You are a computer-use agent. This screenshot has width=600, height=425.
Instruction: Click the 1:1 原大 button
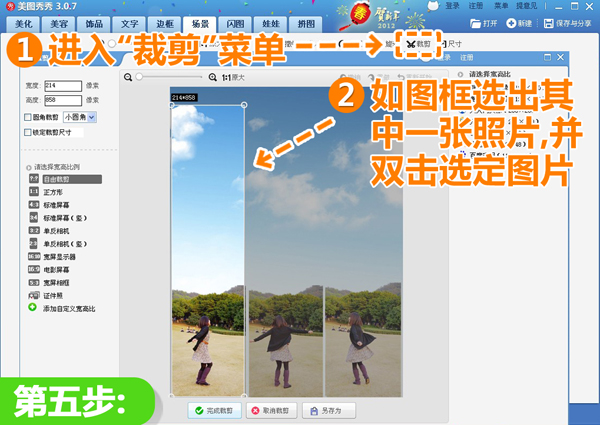[233, 78]
